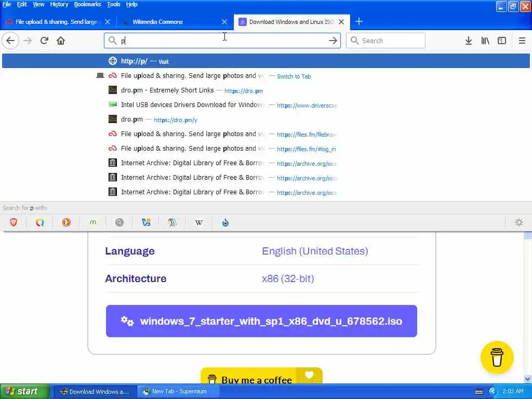Click the keyboard icon in system tray
The height and width of the screenshot is (399, 532).
coord(479,392)
